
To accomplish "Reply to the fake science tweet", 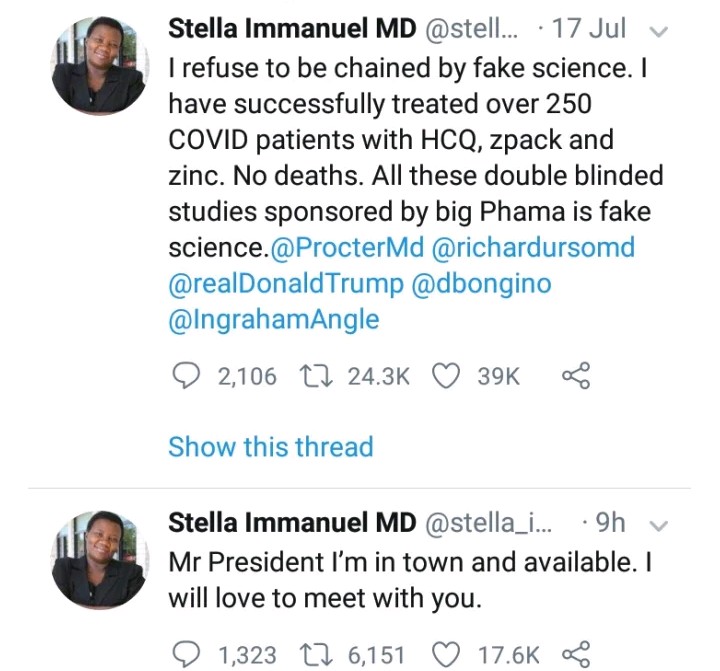I will [x=184, y=375].
